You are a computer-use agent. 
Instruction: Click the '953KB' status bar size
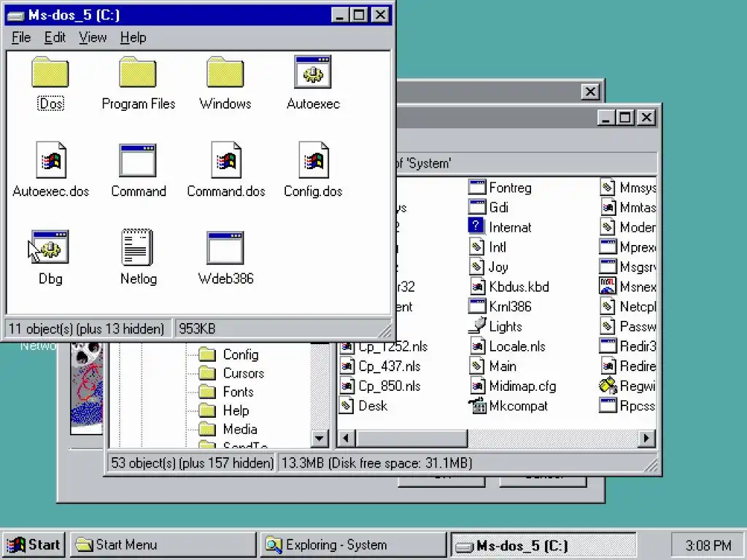pyautogui.click(x=197, y=329)
